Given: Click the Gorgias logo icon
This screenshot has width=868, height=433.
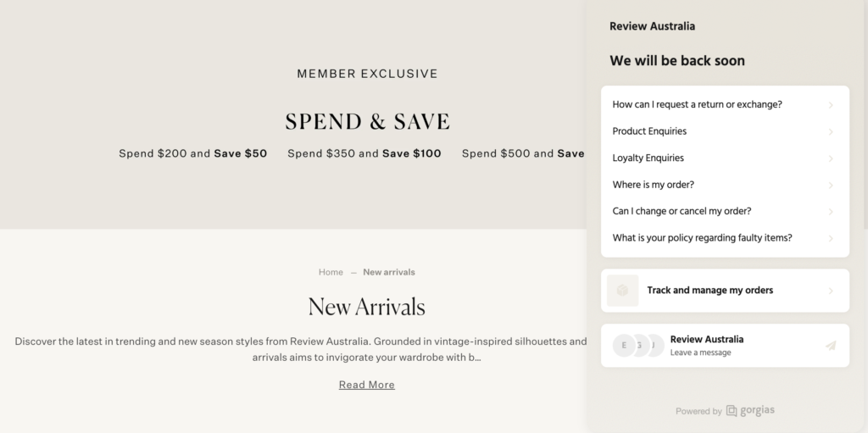Looking at the screenshot, I should pyautogui.click(x=732, y=411).
